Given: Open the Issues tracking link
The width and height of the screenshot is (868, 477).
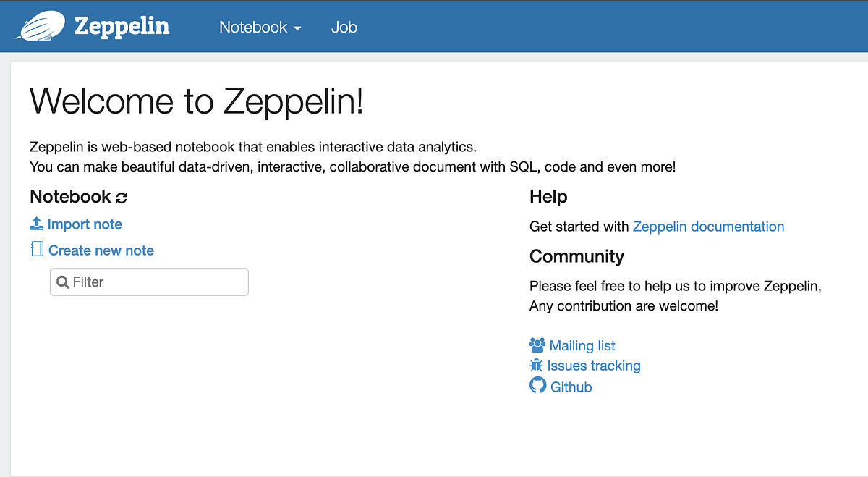Looking at the screenshot, I should (x=593, y=366).
